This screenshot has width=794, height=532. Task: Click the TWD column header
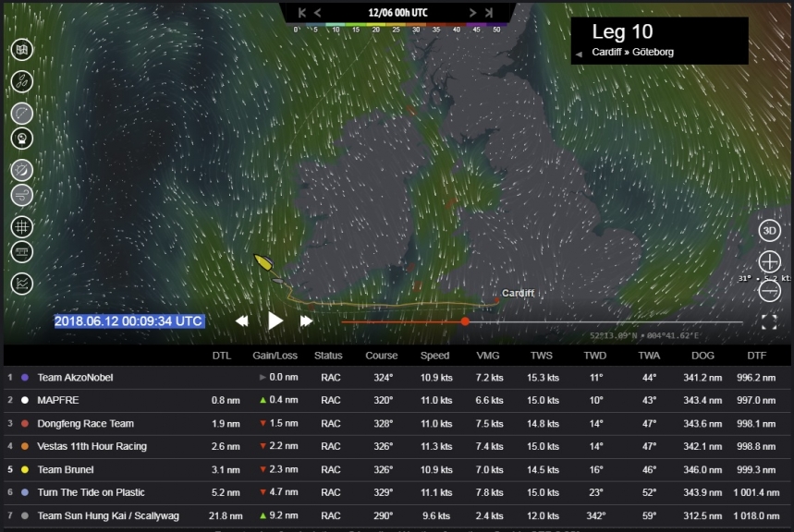[595, 356]
